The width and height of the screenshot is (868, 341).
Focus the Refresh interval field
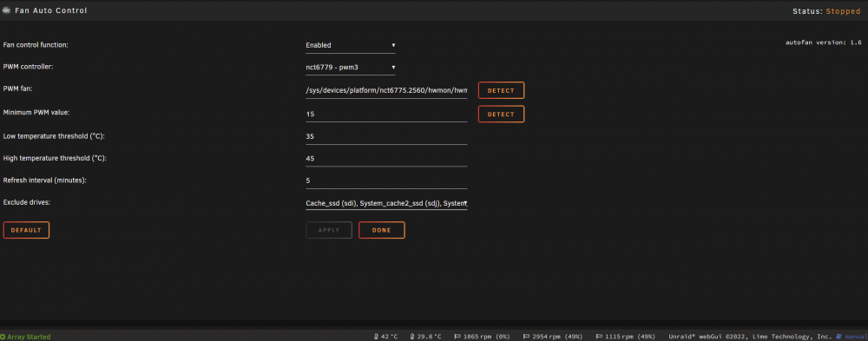(x=386, y=181)
